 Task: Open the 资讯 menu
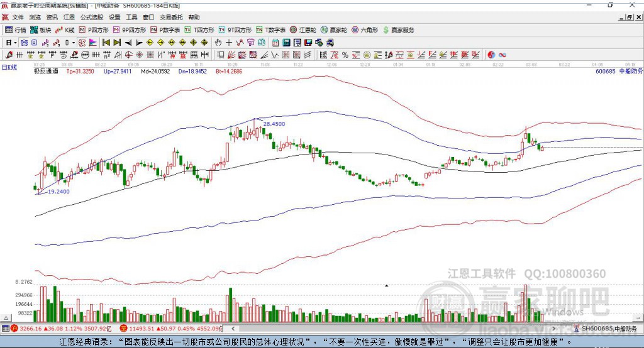[x=52, y=17]
